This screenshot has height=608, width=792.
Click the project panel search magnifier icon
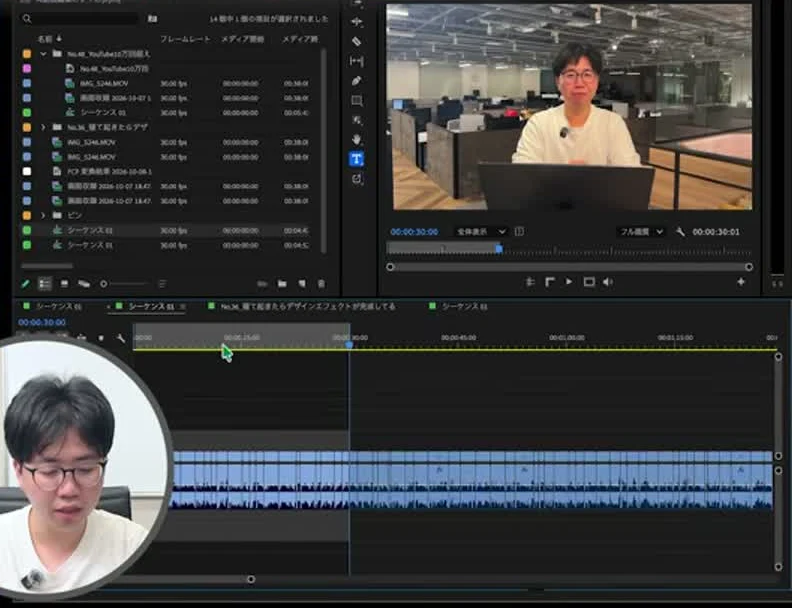coord(27,19)
